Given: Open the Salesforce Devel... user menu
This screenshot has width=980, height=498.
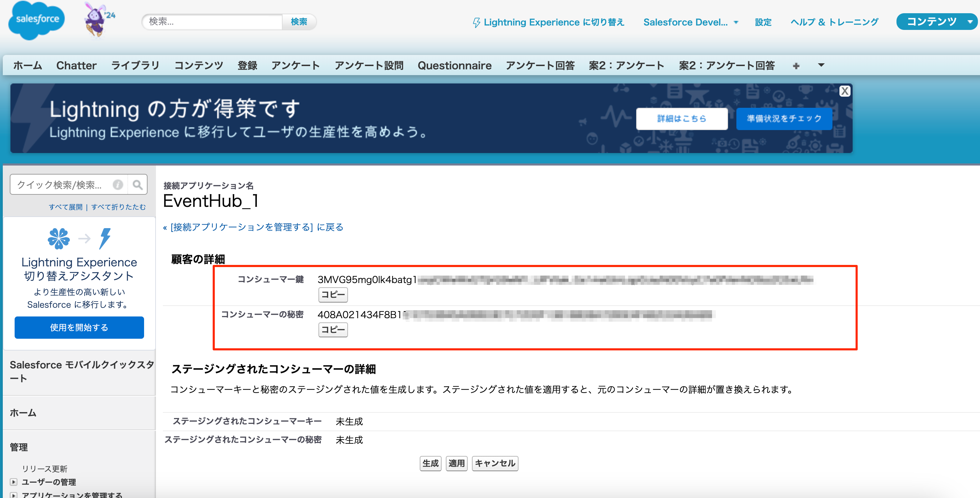Looking at the screenshot, I should click(690, 22).
